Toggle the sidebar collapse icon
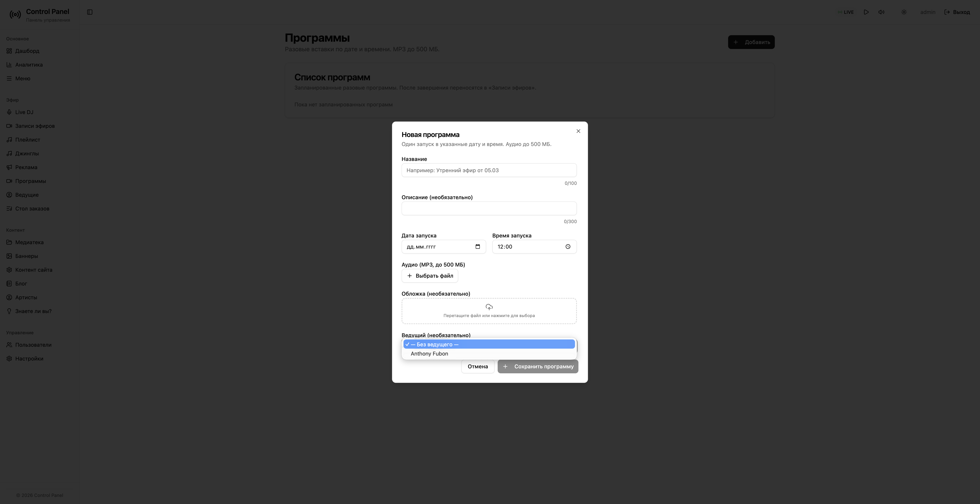The image size is (980, 504). pyautogui.click(x=90, y=12)
